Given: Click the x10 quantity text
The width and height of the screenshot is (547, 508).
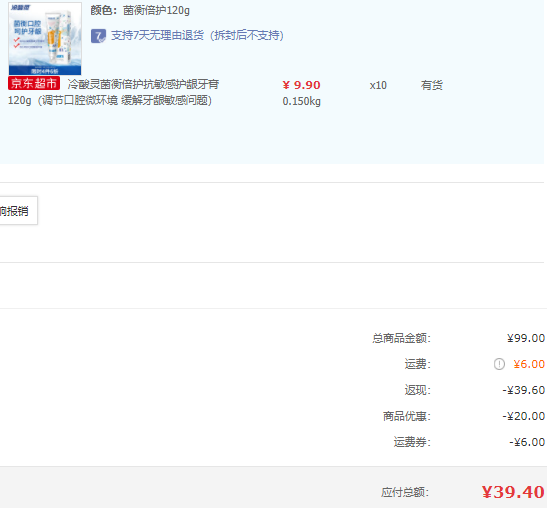Looking at the screenshot, I should 378,85.
